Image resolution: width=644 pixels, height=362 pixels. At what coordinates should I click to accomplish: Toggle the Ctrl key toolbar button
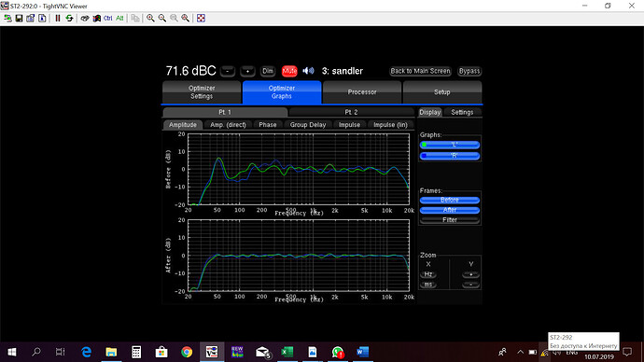coord(108,18)
